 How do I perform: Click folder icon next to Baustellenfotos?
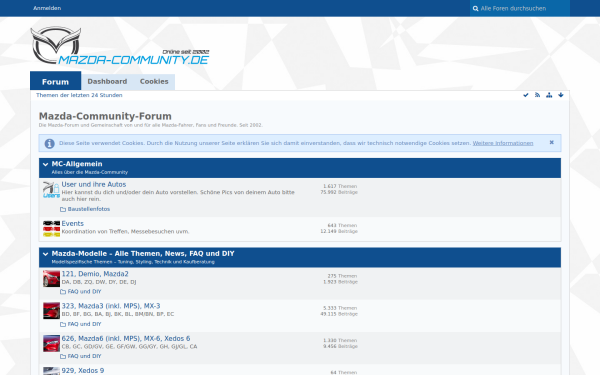pyautogui.click(x=63, y=209)
